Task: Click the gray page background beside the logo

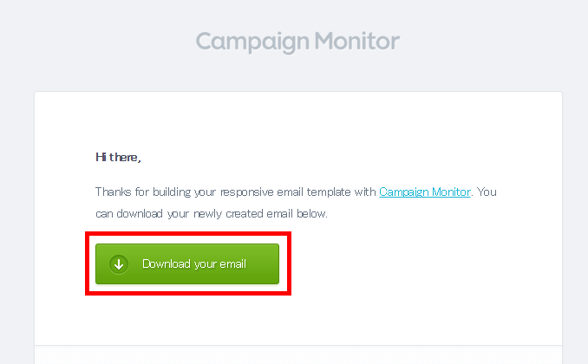Action: (487, 42)
